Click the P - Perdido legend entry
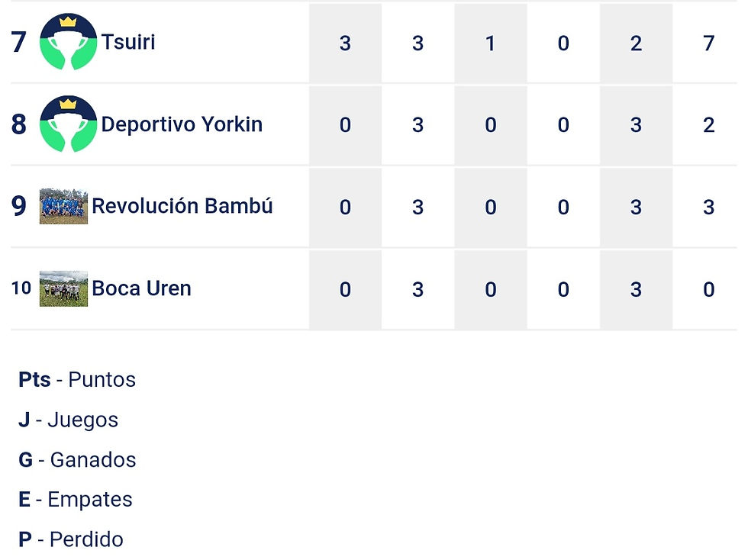The width and height of the screenshot is (748, 560). (x=71, y=539)
